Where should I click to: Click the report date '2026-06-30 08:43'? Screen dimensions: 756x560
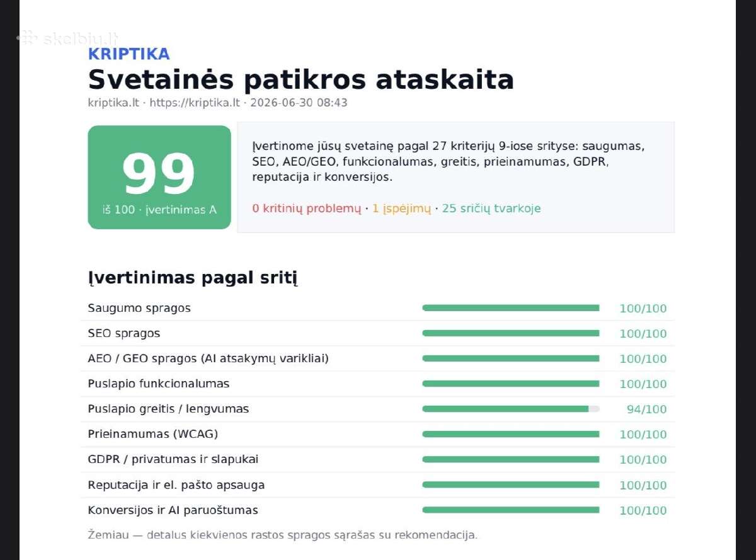tap(299, 103)
